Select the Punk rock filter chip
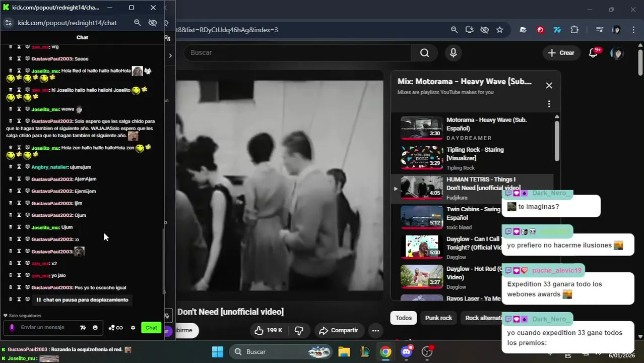 [438, 318]
